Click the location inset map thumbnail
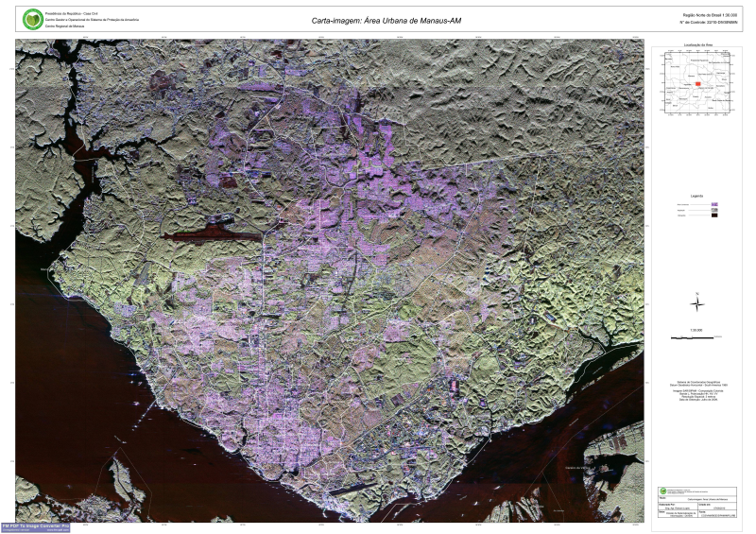The height and width of the screenshot is (534, 756). 697,82
